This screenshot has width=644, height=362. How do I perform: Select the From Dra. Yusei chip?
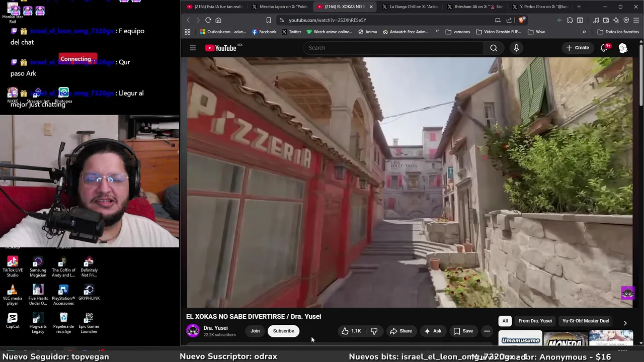point(535,321)
